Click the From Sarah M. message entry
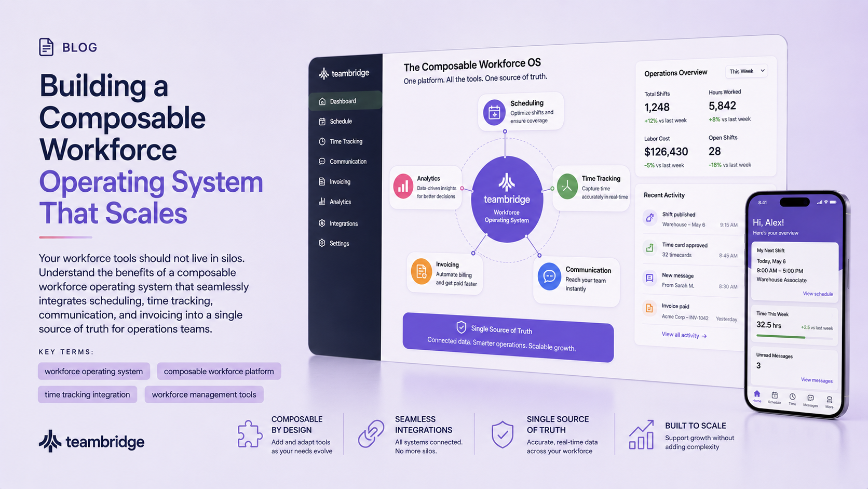Screen dimensions: 868x489 point(678,285)
